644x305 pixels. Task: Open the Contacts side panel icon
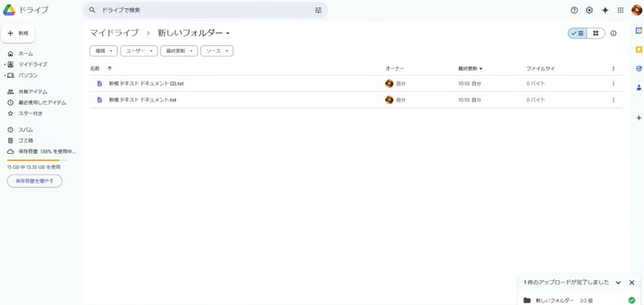[x=638, y=87]
